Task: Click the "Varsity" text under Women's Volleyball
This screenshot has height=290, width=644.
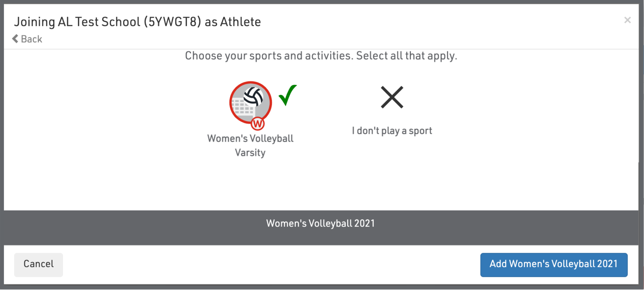Action: pos(250,153)
